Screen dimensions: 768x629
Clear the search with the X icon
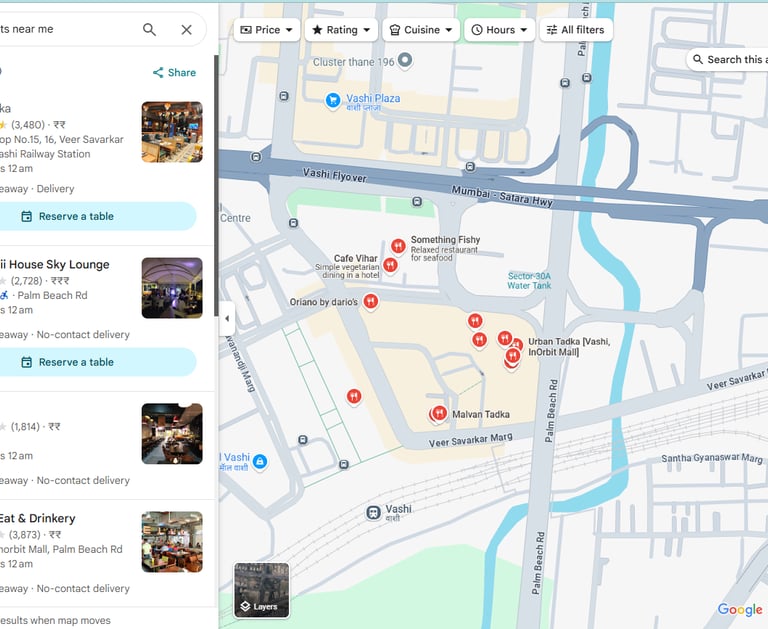(x=187, y=29)
